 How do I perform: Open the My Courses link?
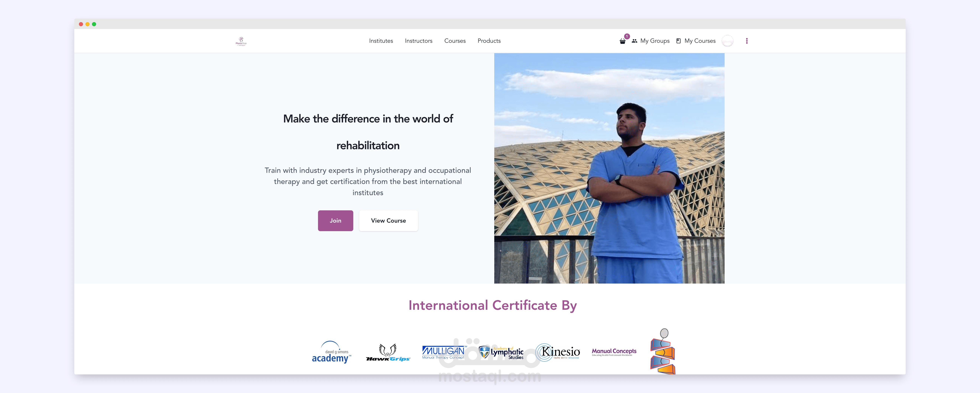[x=700, y=41]
